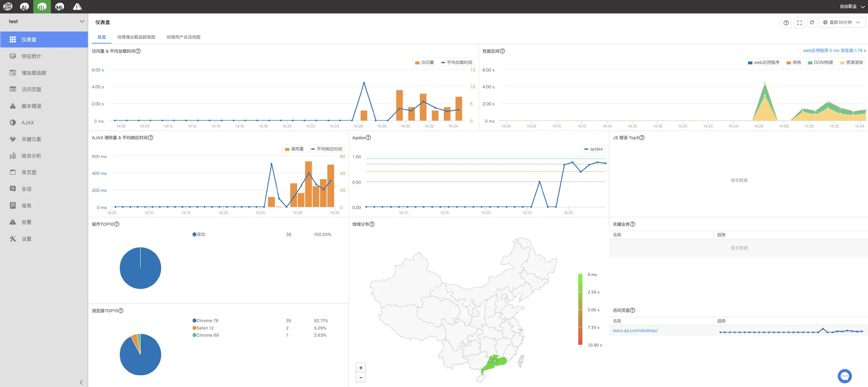The image size is (868, 387).
Task: Click the Mi product icon in top bar
Action: [59, 6]
